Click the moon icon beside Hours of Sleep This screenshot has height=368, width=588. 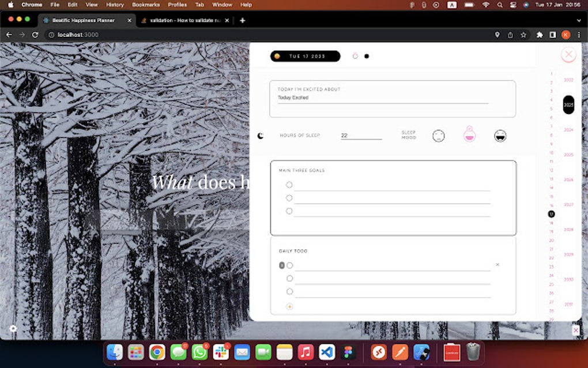[x=261, y=135]
